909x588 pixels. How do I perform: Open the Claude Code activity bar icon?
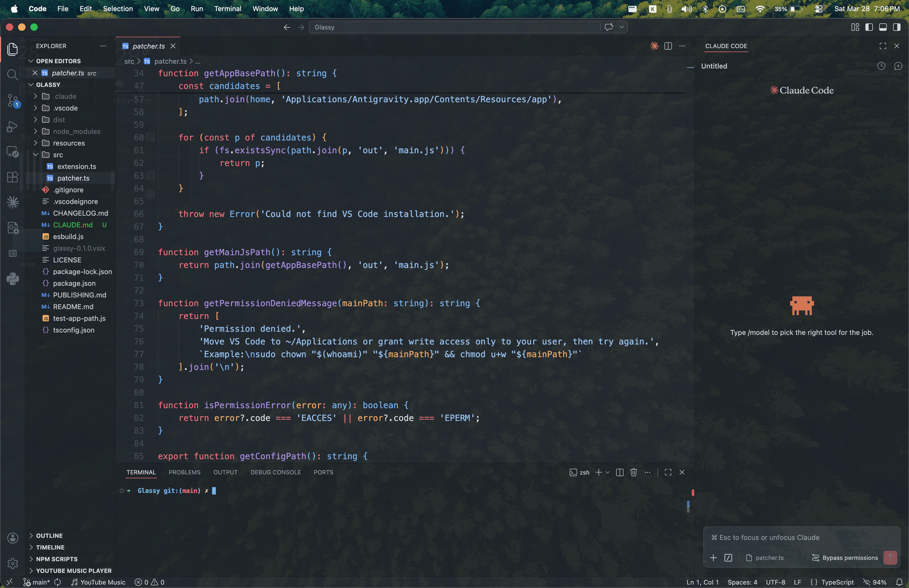pos(12,202)
